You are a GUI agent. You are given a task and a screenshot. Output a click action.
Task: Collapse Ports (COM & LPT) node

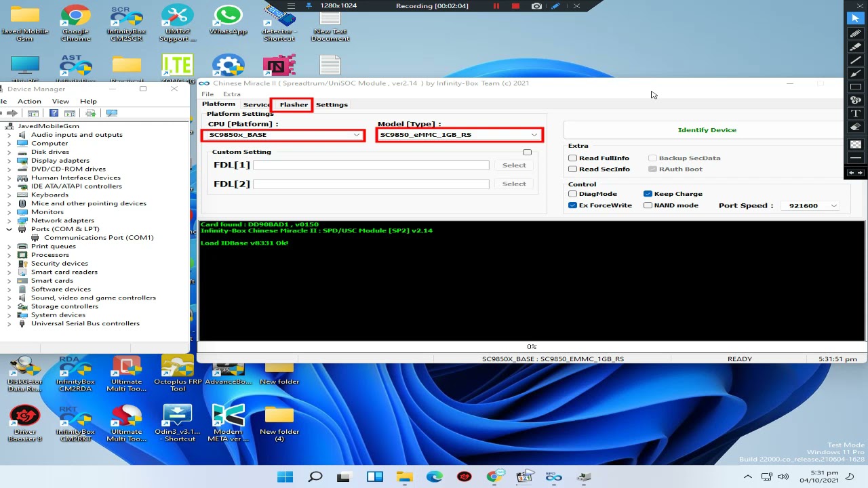click(9, 229)
